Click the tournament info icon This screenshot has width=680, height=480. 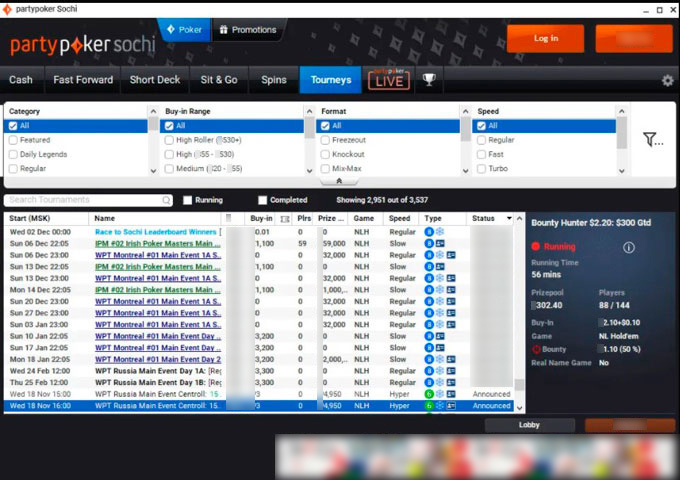coord(629,247)
